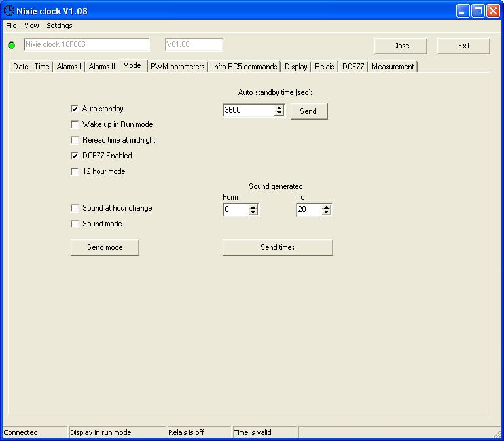Click the green connection status LED
The image size is (504, 441).
point(12,45)
